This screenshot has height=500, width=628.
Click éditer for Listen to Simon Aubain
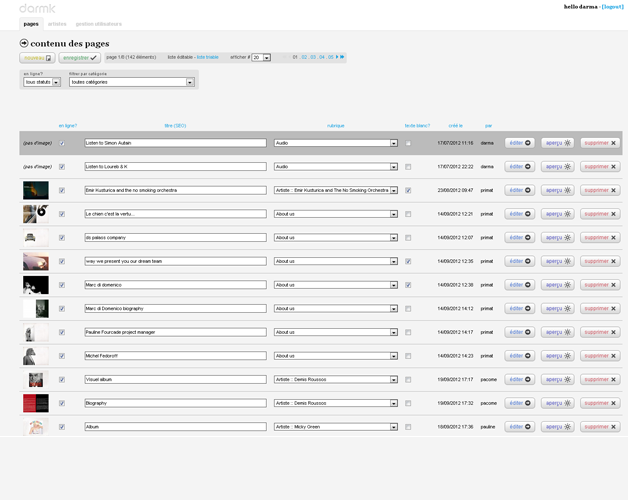(x=519, y=143)
